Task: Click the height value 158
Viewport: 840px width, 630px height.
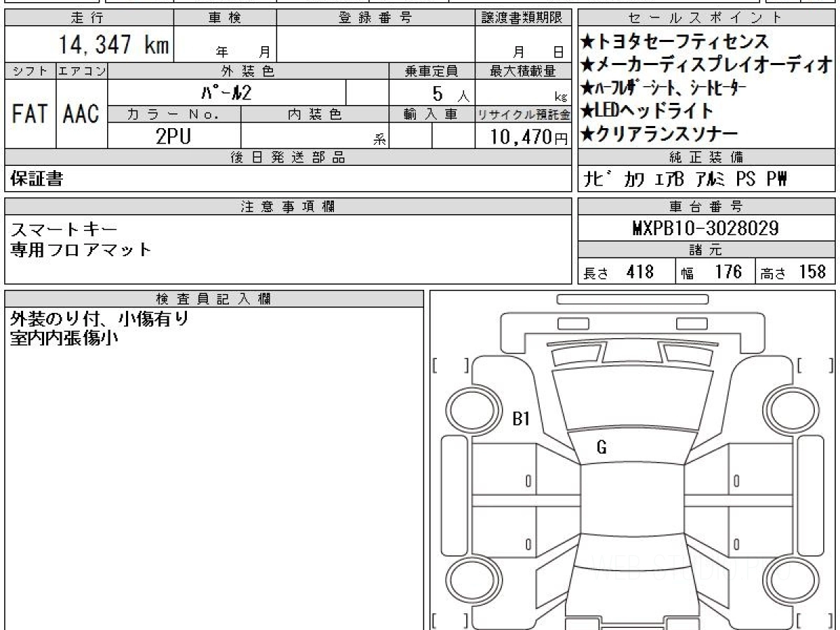Action: pos(813,272)
